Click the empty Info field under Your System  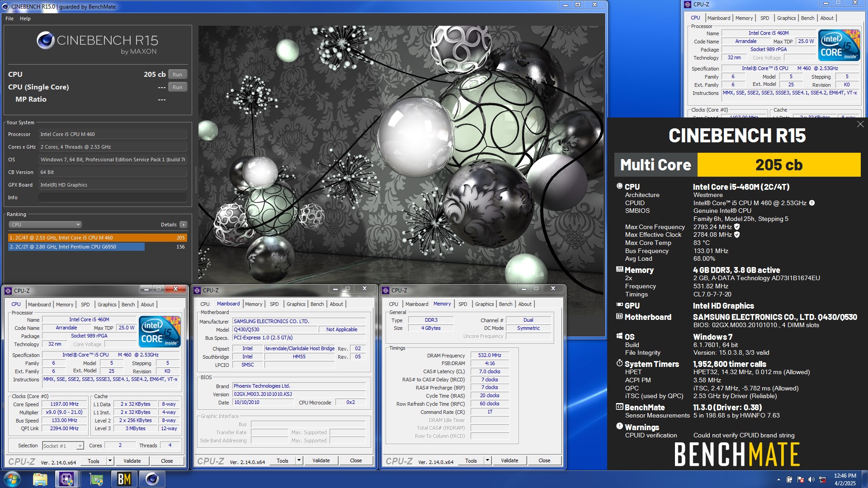pyautogui.click(x=113, y=197)
